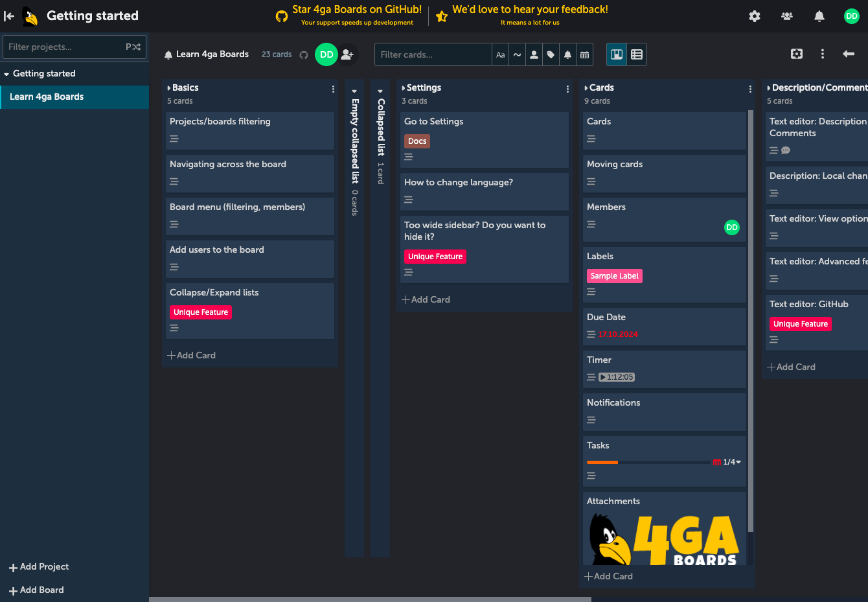Expand the Collapsed list with 1 card
Screen dimensions: 868x602
pyautogui.click(x=380, y=91)
